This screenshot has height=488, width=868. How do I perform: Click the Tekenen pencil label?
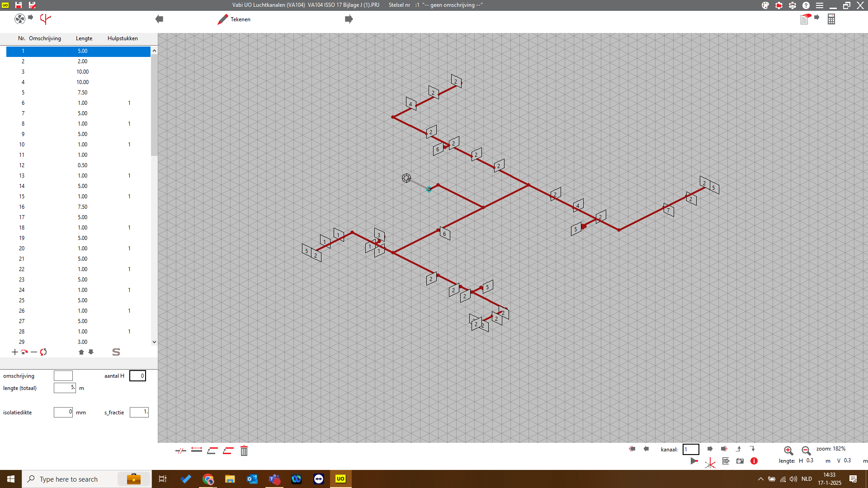click(234, 19)
